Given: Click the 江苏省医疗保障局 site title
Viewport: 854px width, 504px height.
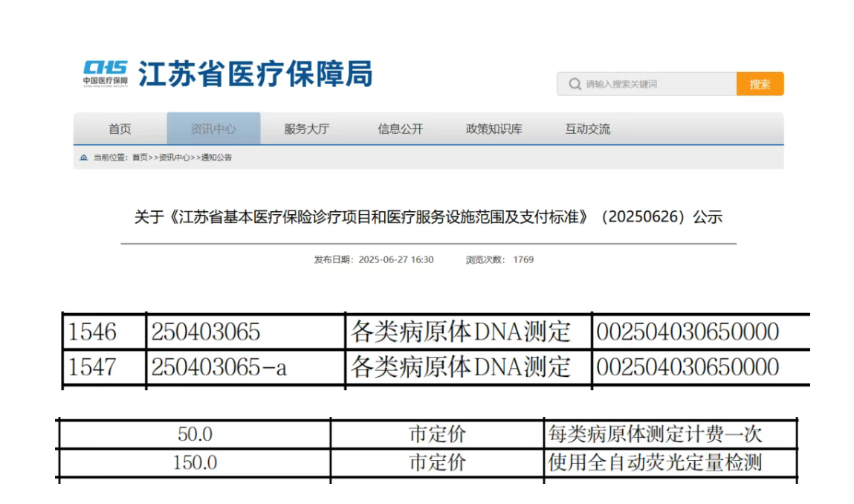Looking at the screenshot, I should (255, 74).
